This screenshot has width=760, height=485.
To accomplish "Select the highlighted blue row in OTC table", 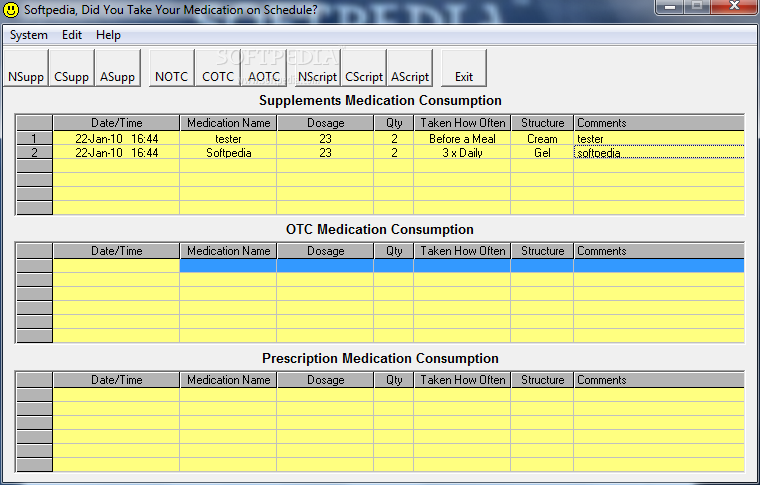I will (x=462, y=266).
